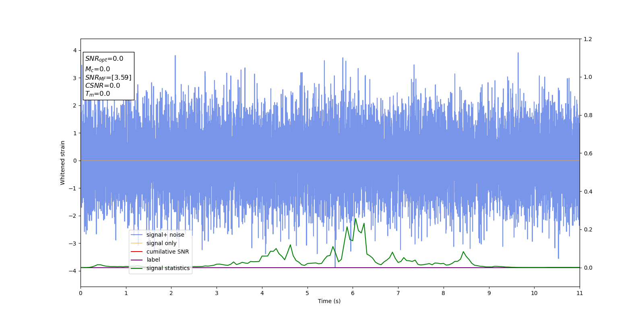Image resolution: width=644 pixels, height=322 pixels.
Task: Click the green line sample beside 'signal statistics'
Action: (x=137, y=268)
